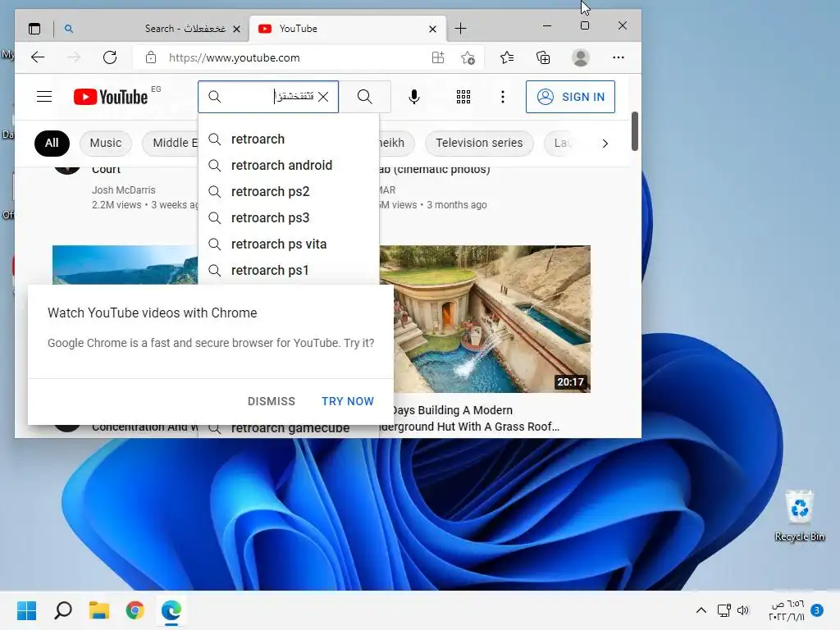The image size is (840, 630).
Task: Open the YouTube apps grid icon
Action: point(463,97)
